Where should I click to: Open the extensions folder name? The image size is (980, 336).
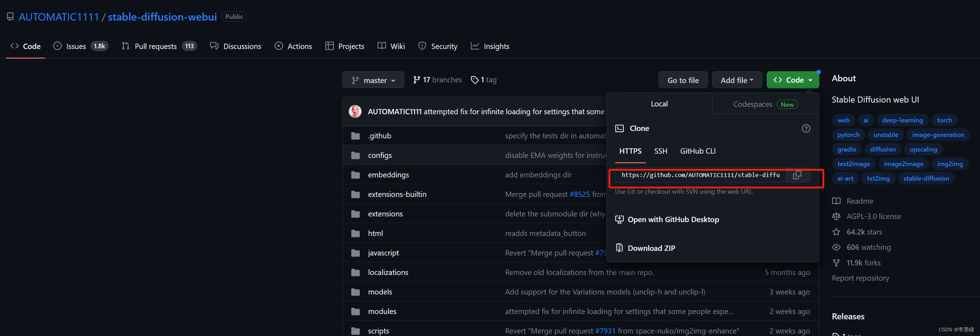(385, 214)
